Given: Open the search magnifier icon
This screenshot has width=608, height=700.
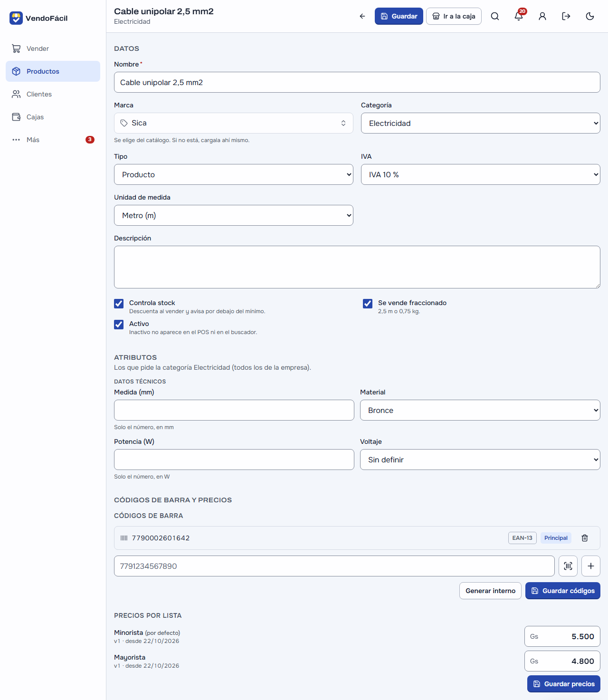Looking at the screenshot, I should (495, 16).
